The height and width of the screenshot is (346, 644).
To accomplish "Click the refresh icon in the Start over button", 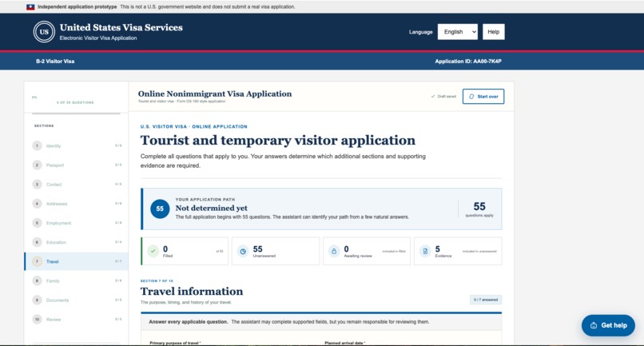I will (x=471, y=97).
